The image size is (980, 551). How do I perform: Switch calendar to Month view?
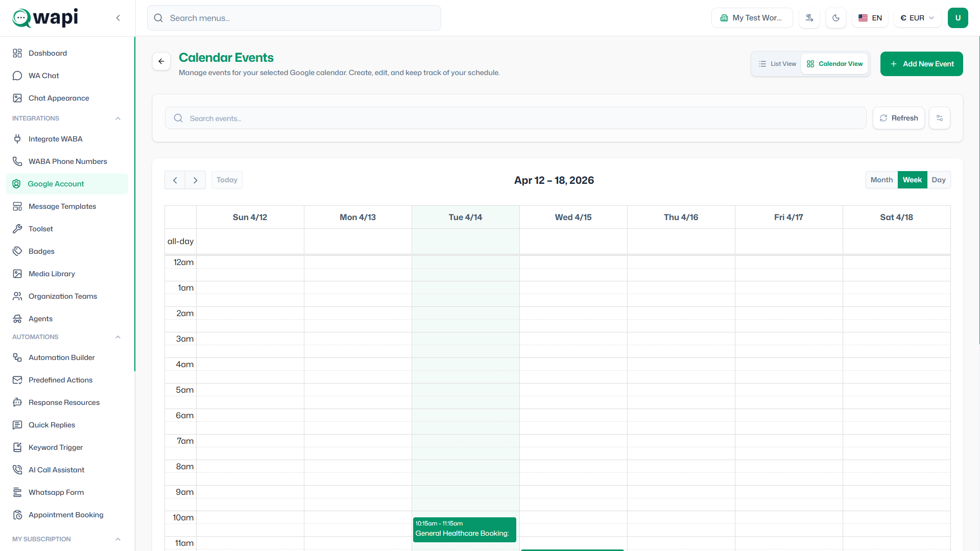click(x=881, y=180)
